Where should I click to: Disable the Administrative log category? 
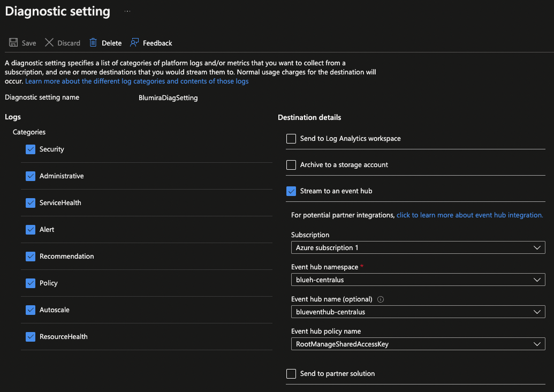tap(31, 176)
